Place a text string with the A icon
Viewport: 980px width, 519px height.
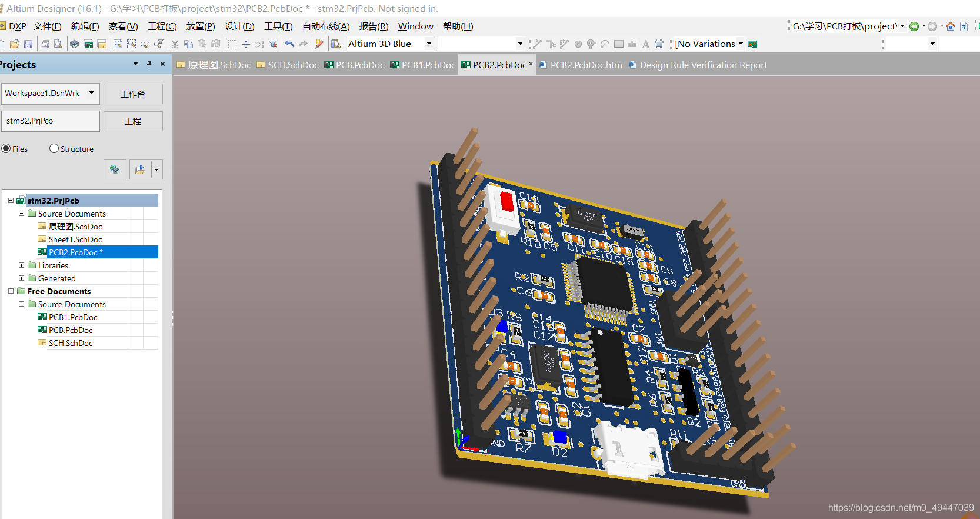646,44
